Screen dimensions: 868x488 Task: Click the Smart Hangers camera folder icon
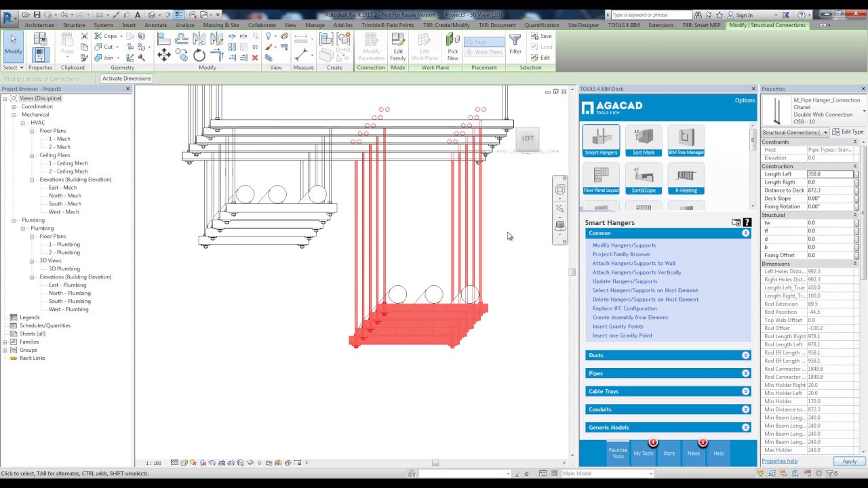[736, 222]
